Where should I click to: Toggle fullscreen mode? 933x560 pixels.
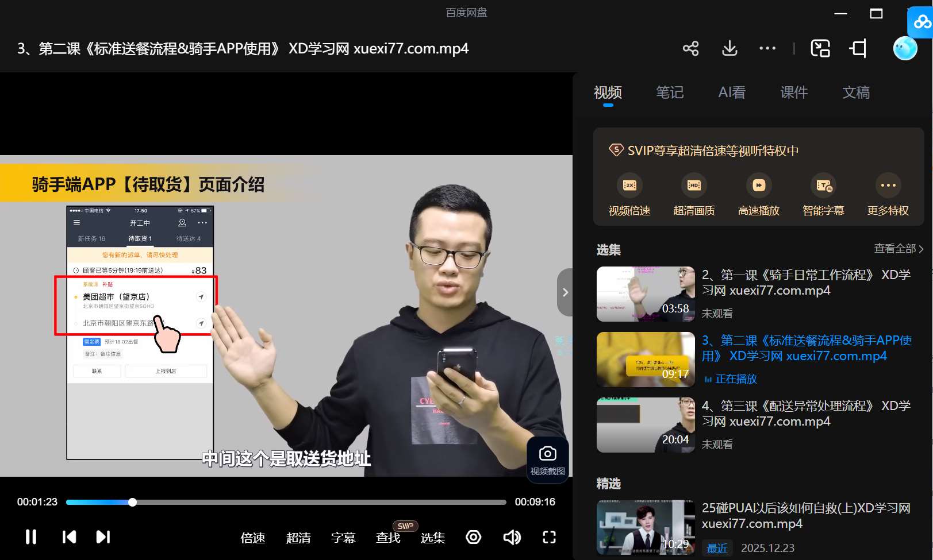549,537
